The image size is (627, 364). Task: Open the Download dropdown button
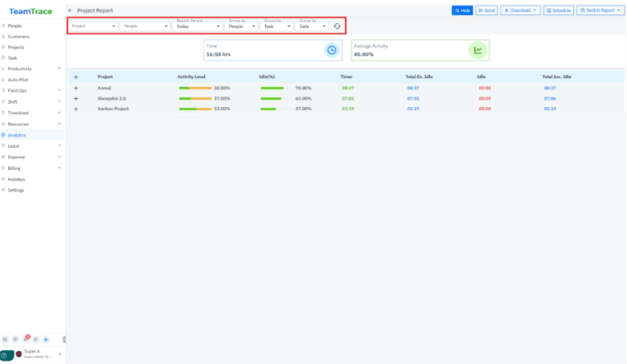tap(520, 10)
